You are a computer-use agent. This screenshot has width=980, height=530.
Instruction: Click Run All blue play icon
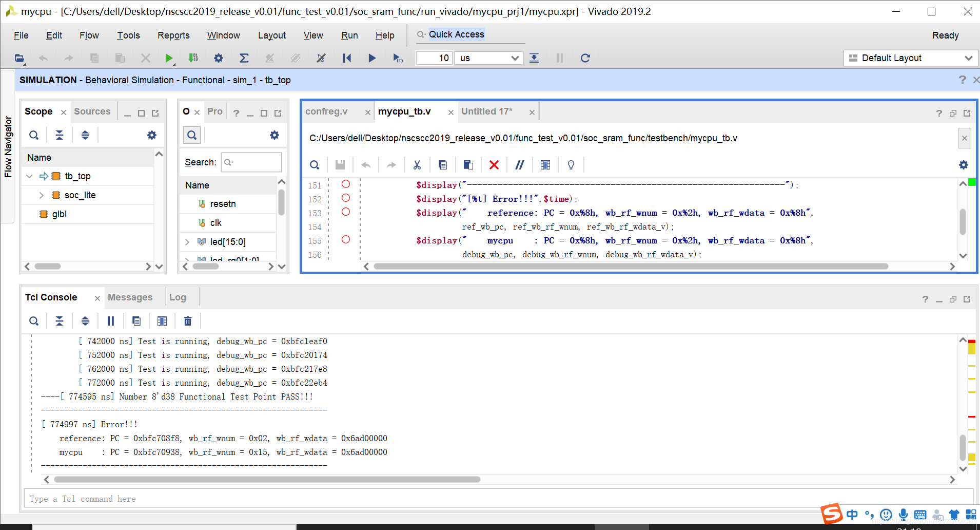(x=372, y=58)
